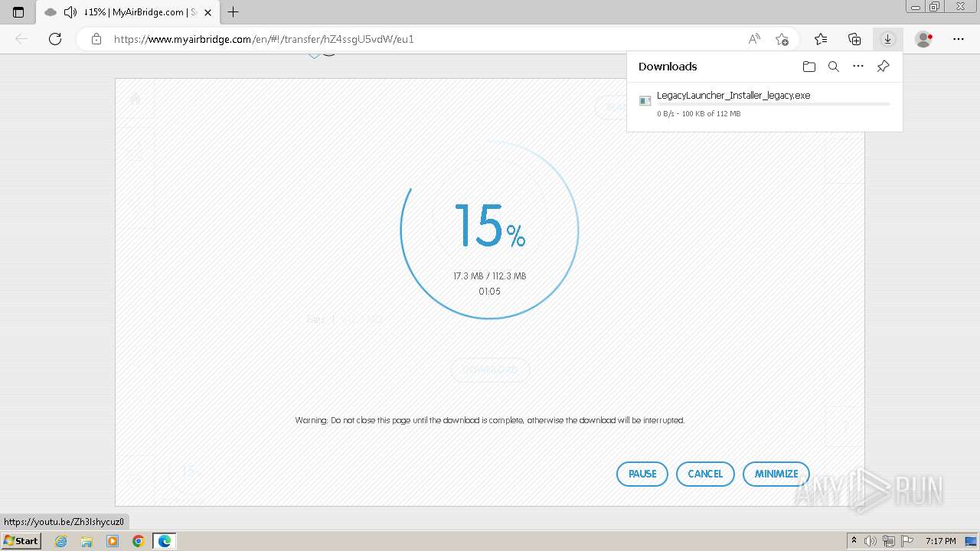Launch Google Chrome from taskbar
980x551 pixels.
[x=139, y=541]
